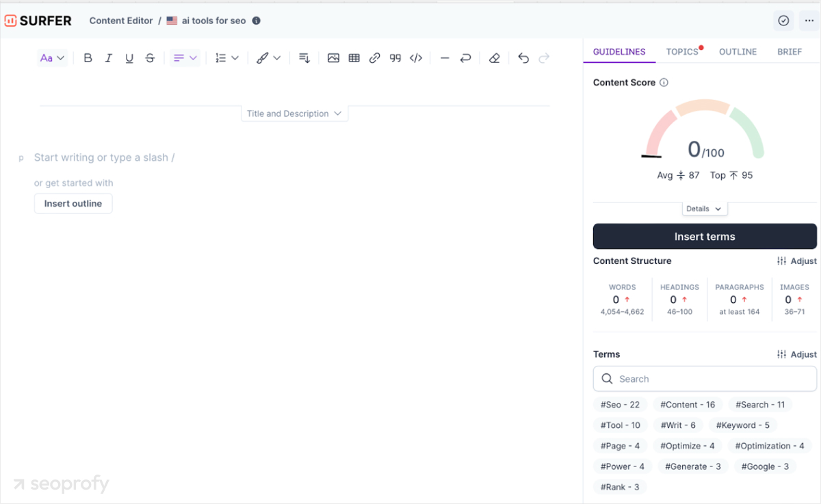Click the line break return icon
Screen dimensions: 821x504
[x=465, y=58]
